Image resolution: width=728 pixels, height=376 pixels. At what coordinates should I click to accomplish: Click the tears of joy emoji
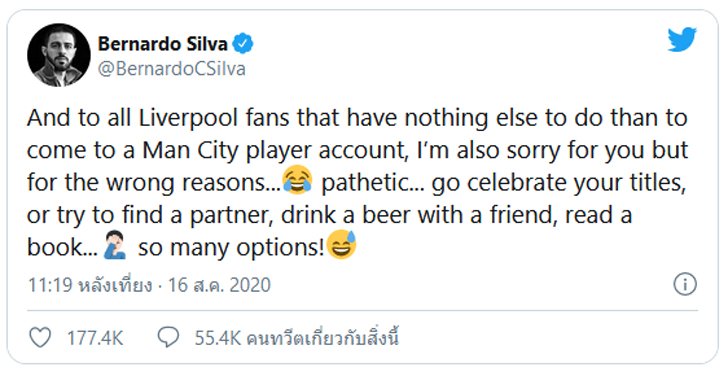298,180
